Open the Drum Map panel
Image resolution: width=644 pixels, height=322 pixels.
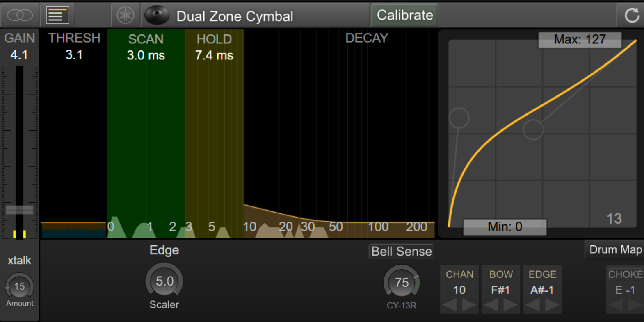615,249
